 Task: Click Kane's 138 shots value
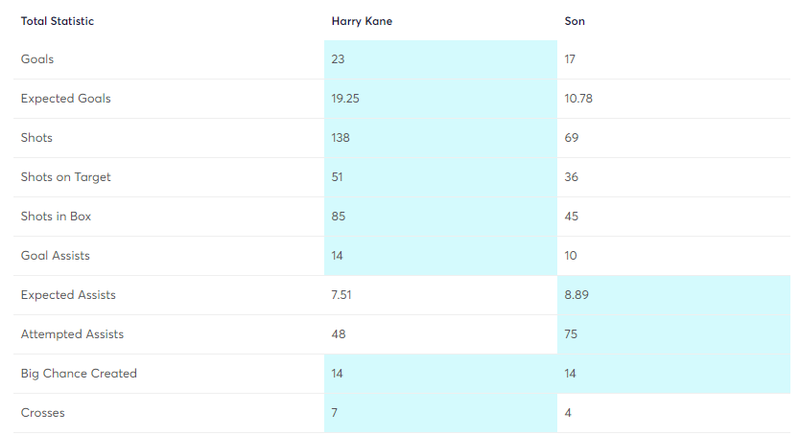pyautogui.click(x=341, y=138)
